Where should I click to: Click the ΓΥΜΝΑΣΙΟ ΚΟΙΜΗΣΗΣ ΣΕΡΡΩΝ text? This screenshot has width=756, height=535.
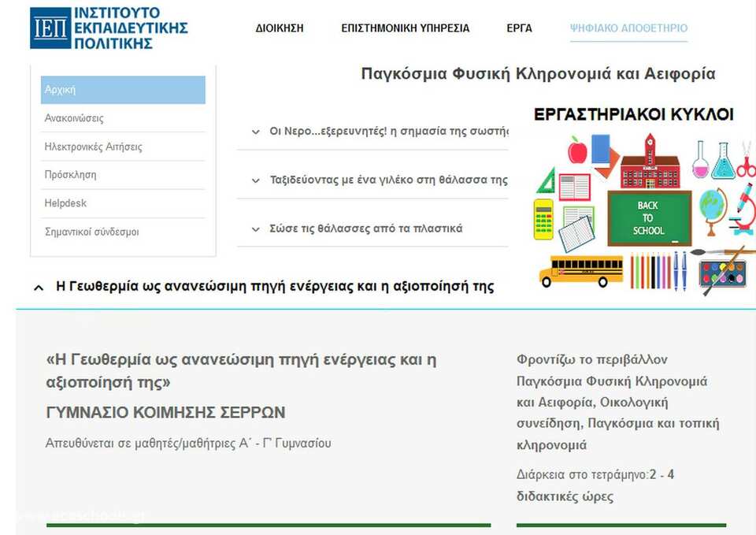point(165,412)
